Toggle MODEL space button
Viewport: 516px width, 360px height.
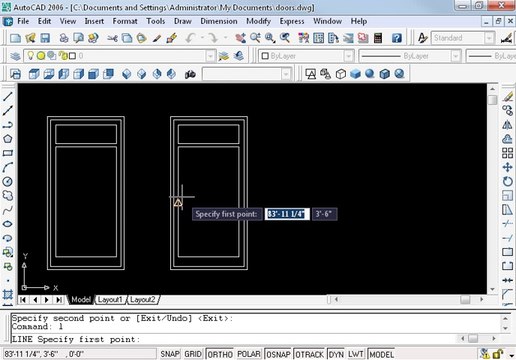[x=382, y=354]
